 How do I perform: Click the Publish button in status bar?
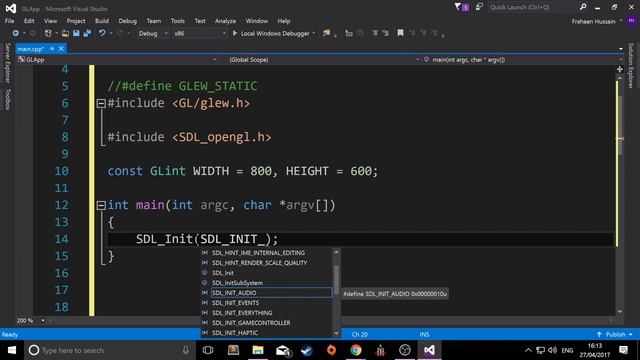coord(615,334)
